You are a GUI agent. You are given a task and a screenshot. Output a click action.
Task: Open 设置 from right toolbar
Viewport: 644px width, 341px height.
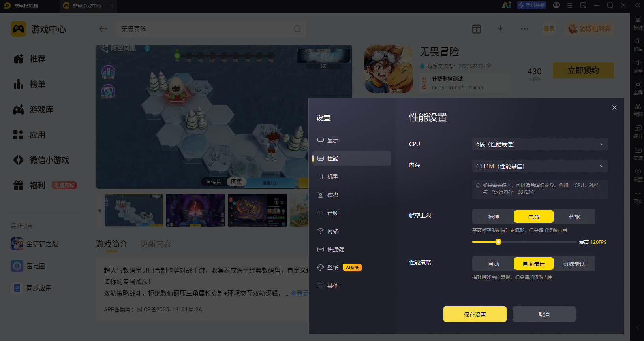point(638,175)
